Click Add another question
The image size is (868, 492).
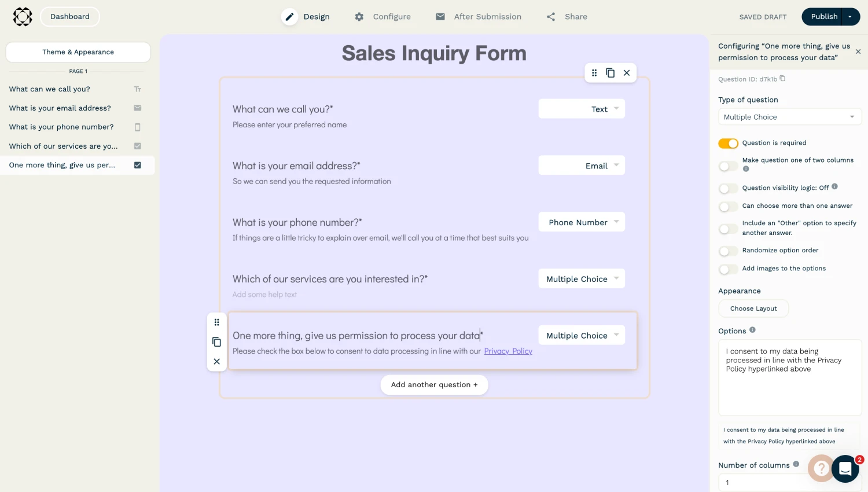point(434,384)
